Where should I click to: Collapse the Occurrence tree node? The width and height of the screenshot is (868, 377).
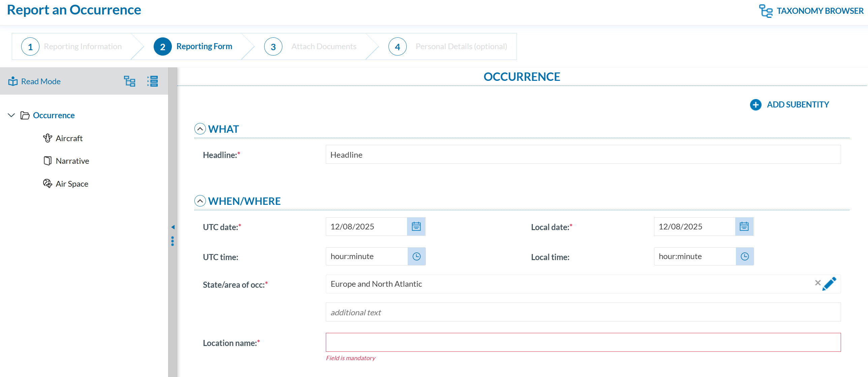[11, 115]
